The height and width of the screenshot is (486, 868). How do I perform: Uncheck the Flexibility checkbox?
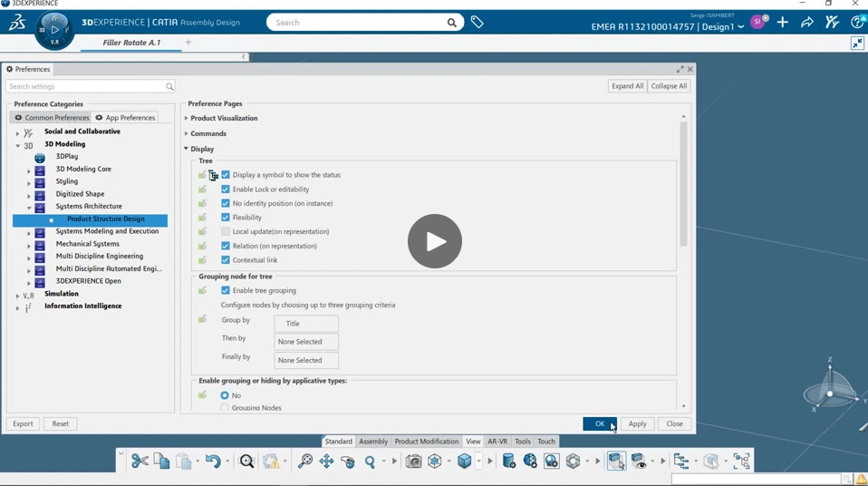[x=226, y=218]
